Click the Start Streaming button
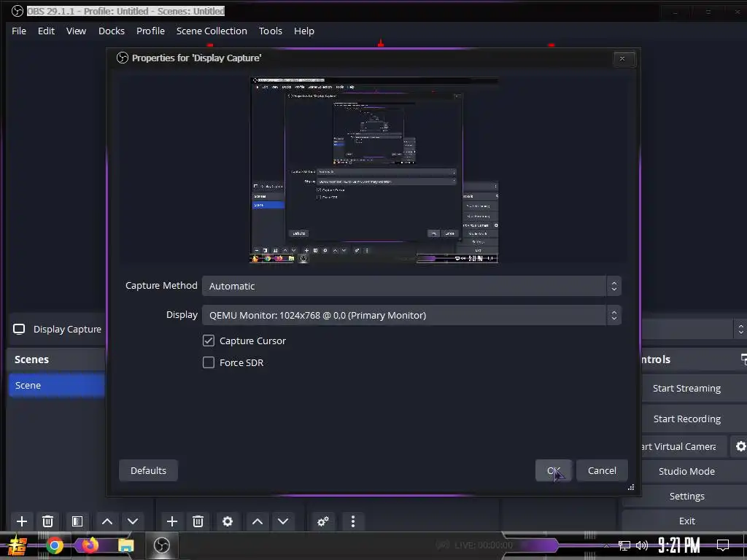The image size is (747, 560). click(686, 388)
